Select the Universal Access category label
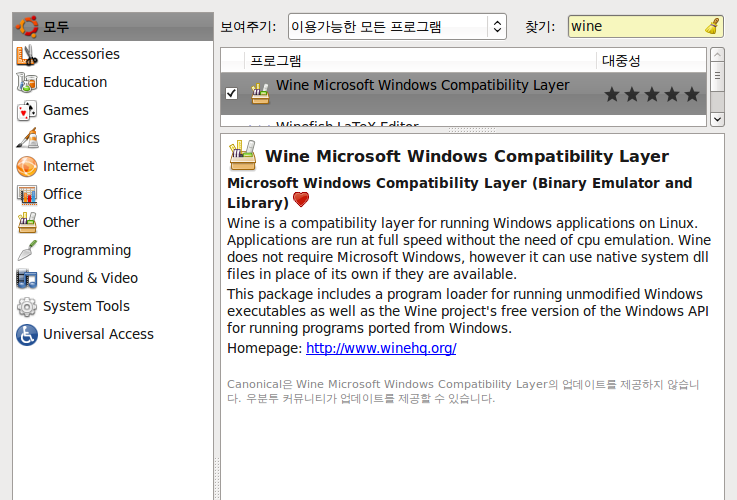This screenshot has width=737, height=500. coord(98,334)
